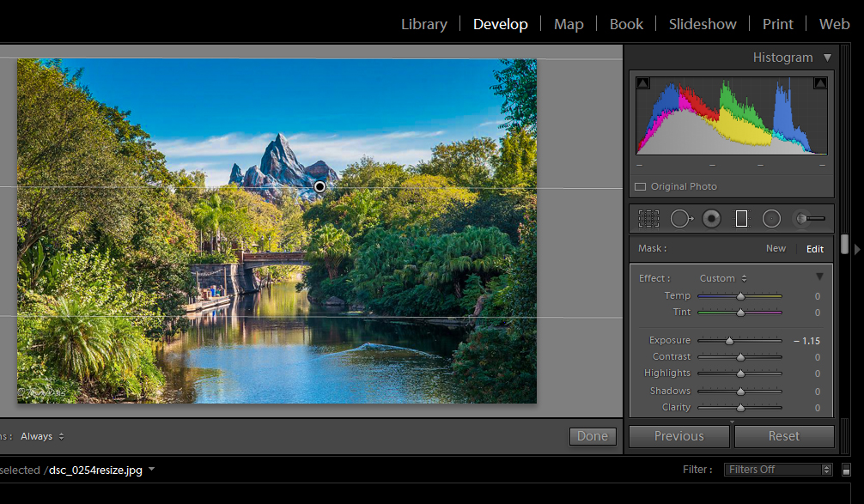Click the Reset button
Screen dimensions: 864x504
pos(783,436)
